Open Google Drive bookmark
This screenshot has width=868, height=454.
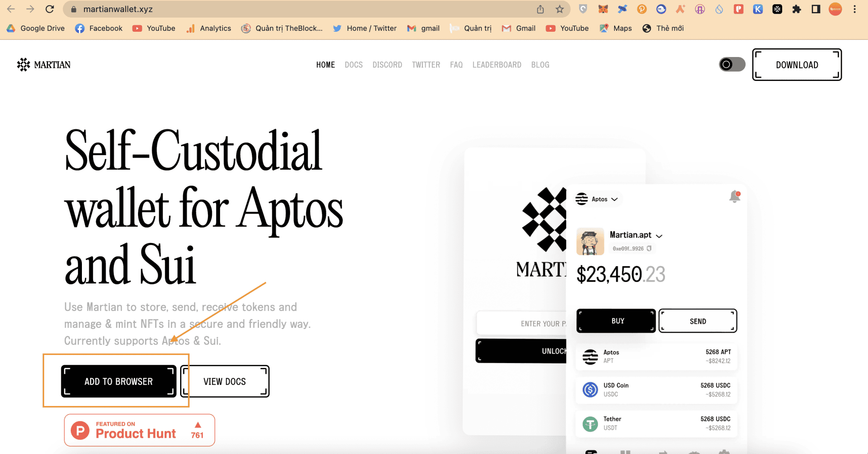pyautogui.click(x=36, y=28)
